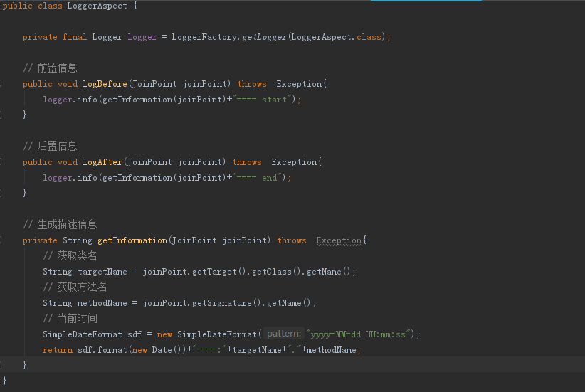
Task: Click fold-end marker at getInformation closing brace
Action: (x=2, y=365)
